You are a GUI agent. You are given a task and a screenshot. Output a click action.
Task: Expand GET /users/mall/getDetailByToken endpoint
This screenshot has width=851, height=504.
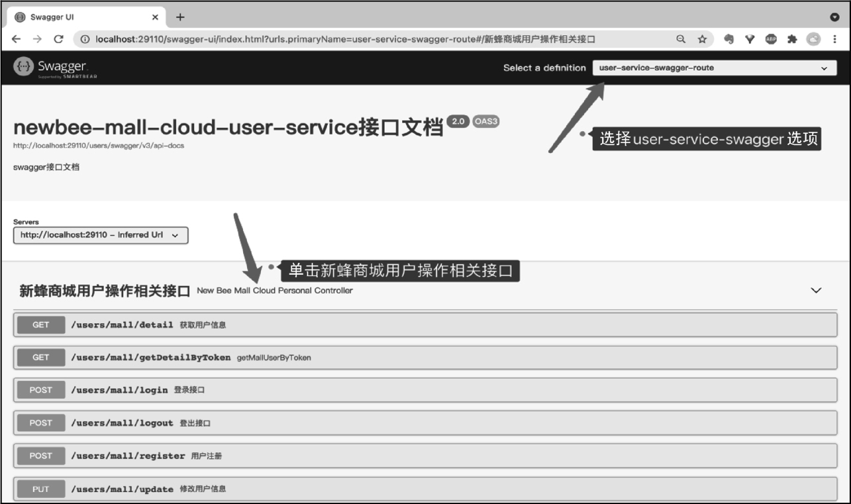(425, 357)
